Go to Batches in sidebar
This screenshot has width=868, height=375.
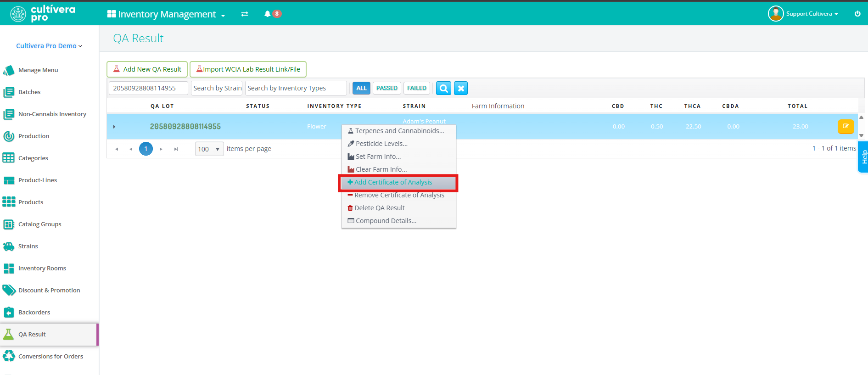pos(29,92)
